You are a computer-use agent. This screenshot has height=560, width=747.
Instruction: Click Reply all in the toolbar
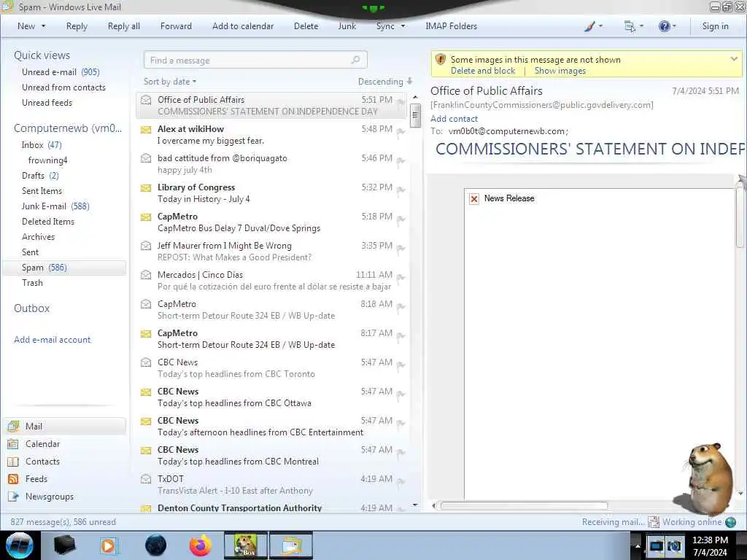pyautogui.click(x=124, y=26)
